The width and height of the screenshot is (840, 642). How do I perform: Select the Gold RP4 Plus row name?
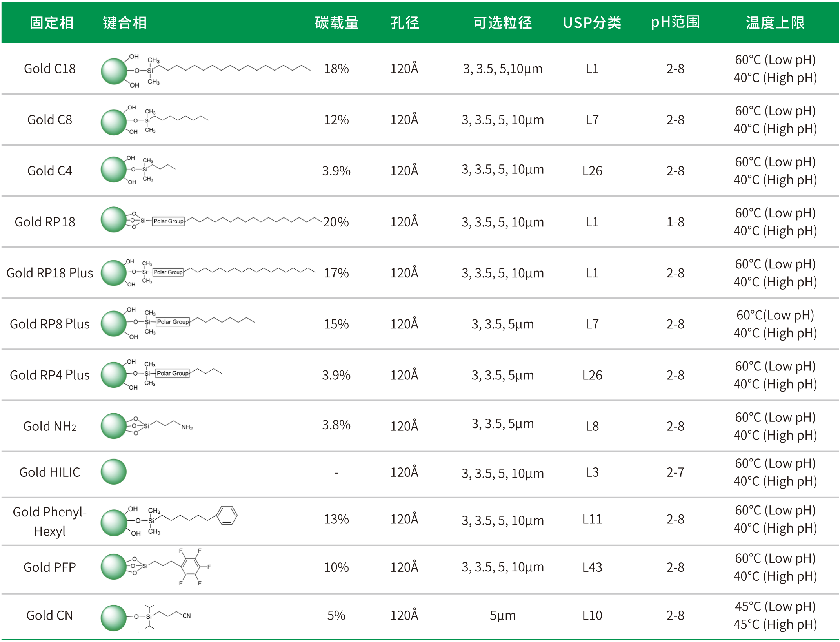50,375
